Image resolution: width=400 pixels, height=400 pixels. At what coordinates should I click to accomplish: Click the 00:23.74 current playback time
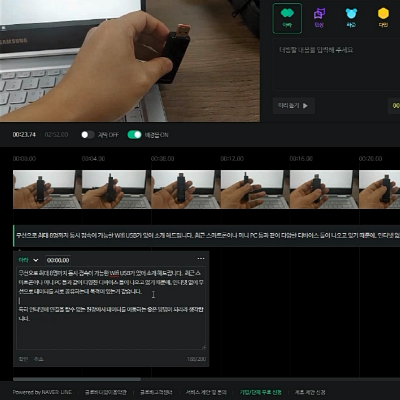tap(24, 135)
